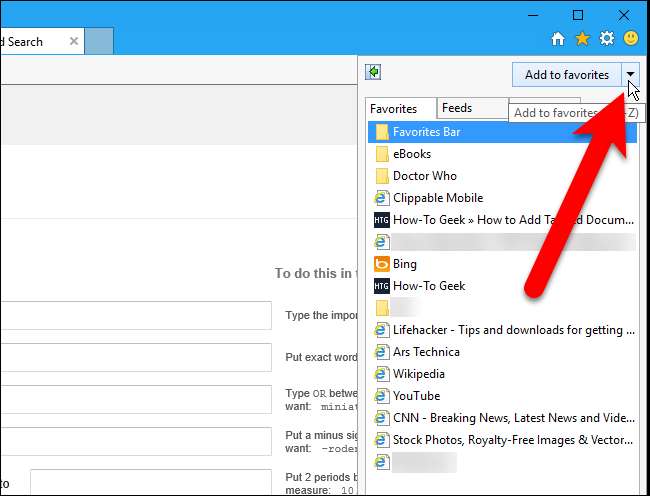Viewport: 650px width, 496px height.
Task: Click the Add to favorites button
Action: (x=566, y=75)
